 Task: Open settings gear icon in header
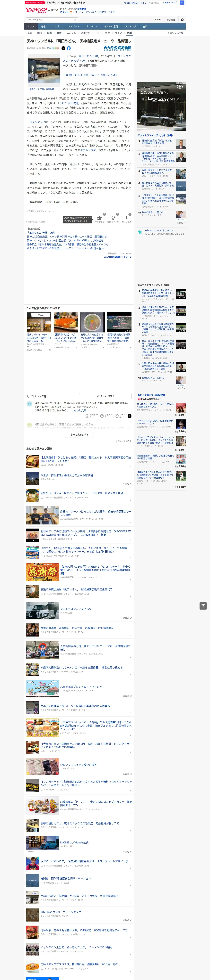(182, 20)
